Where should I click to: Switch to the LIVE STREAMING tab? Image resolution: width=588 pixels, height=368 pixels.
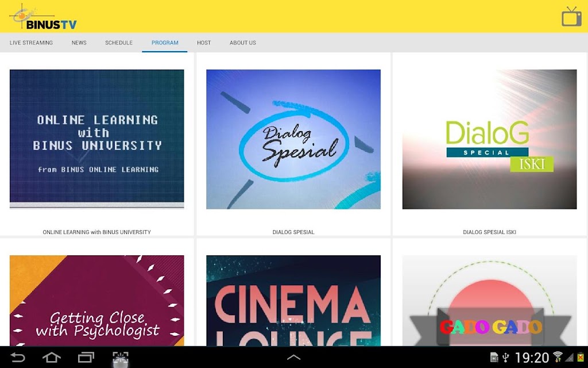pos(31,43)
